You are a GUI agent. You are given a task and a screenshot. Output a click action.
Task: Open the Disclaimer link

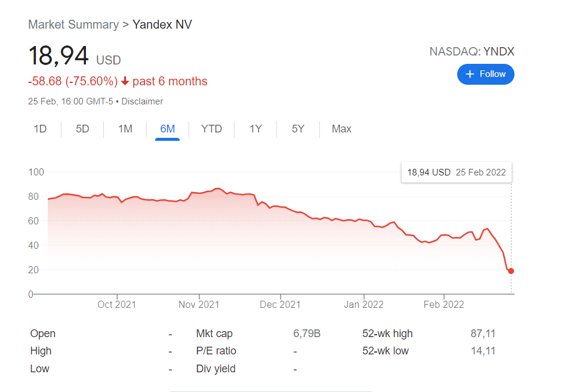142,101
